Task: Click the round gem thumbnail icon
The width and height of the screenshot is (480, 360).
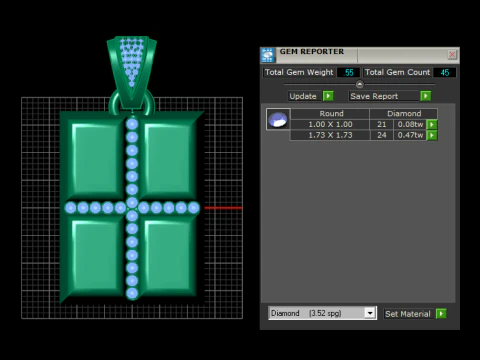Action: (x=278, y=119)
